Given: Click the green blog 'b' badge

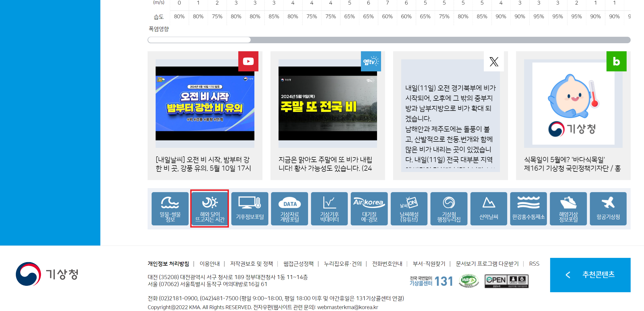Looking at the screenshot, I should click(x=616, y=61).
